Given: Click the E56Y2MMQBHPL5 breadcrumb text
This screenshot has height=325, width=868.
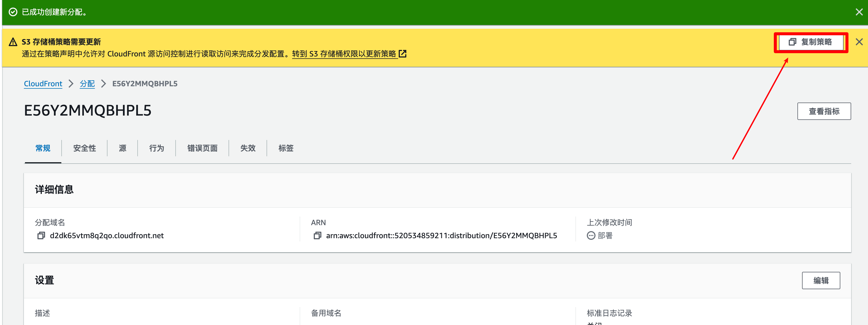Looking at the screenshot, I should [x=145, y=84].
